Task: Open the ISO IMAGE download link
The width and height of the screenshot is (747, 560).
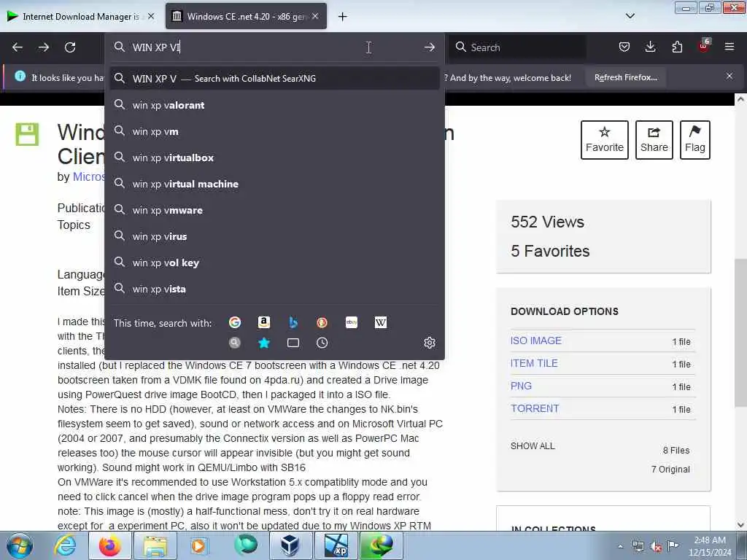Action: 536,341
